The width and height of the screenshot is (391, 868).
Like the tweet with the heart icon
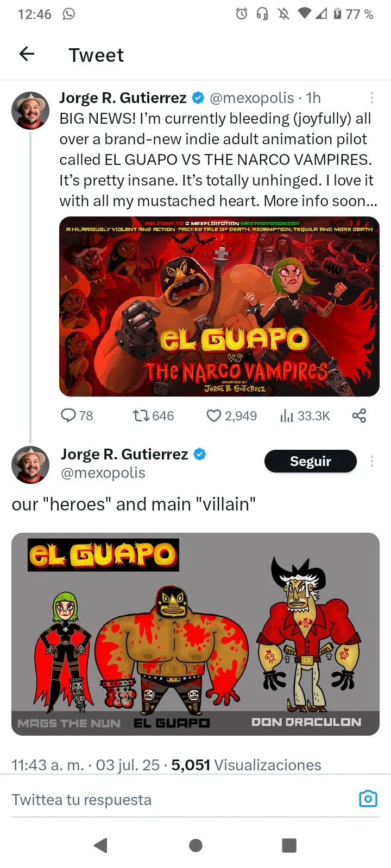(214, 416)
